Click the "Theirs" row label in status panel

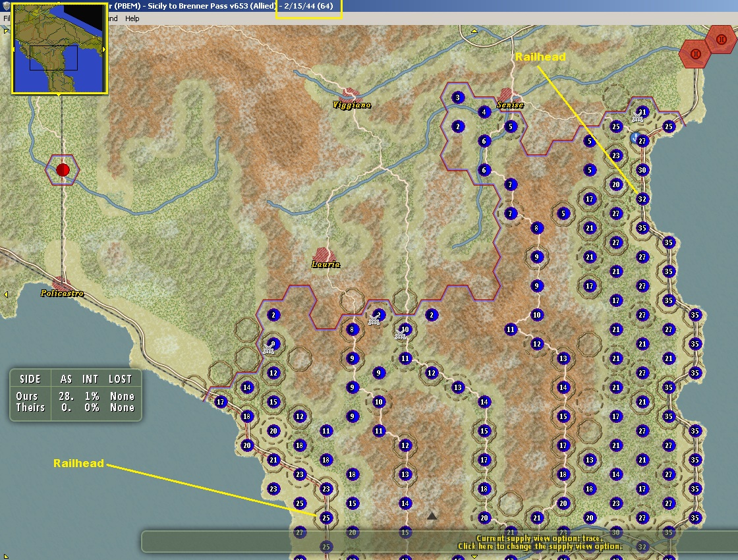pos(30,408)
